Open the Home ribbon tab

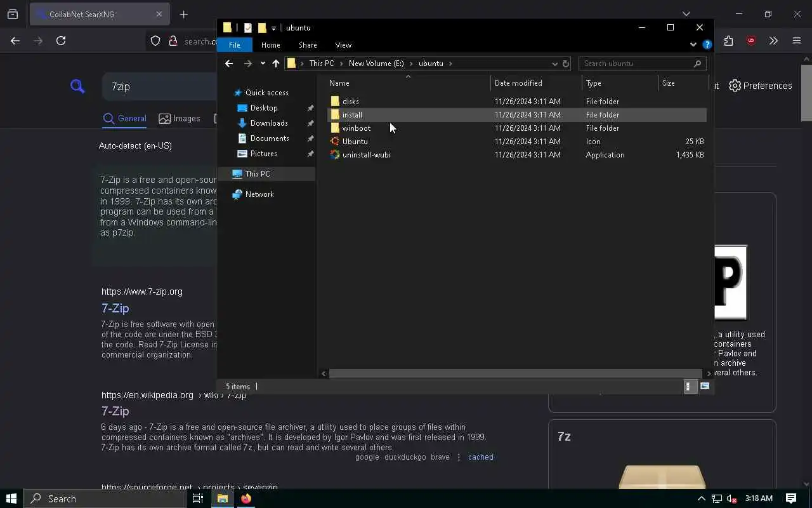click(270, 45)
